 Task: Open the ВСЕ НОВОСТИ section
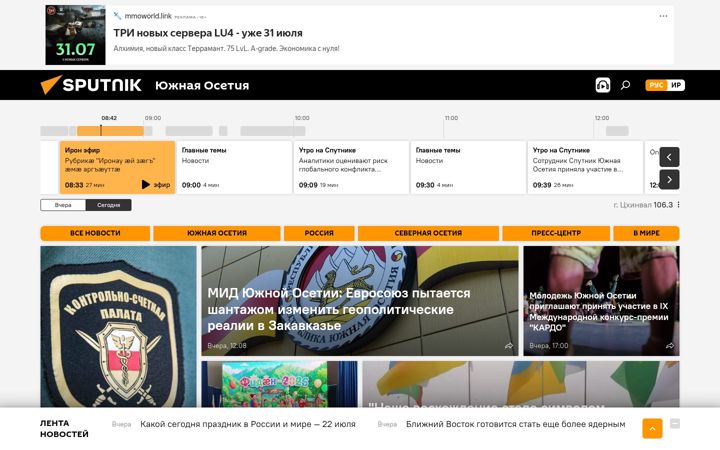95,233
